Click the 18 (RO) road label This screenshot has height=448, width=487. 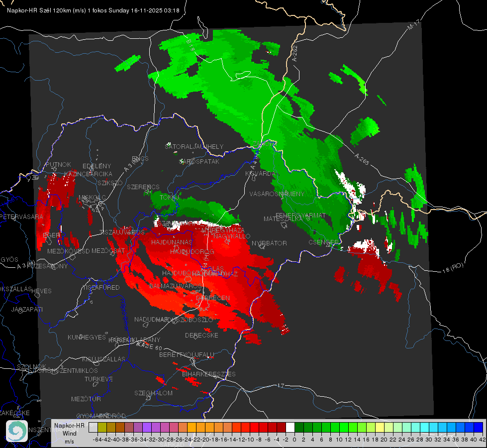click(x=453, y=268)
